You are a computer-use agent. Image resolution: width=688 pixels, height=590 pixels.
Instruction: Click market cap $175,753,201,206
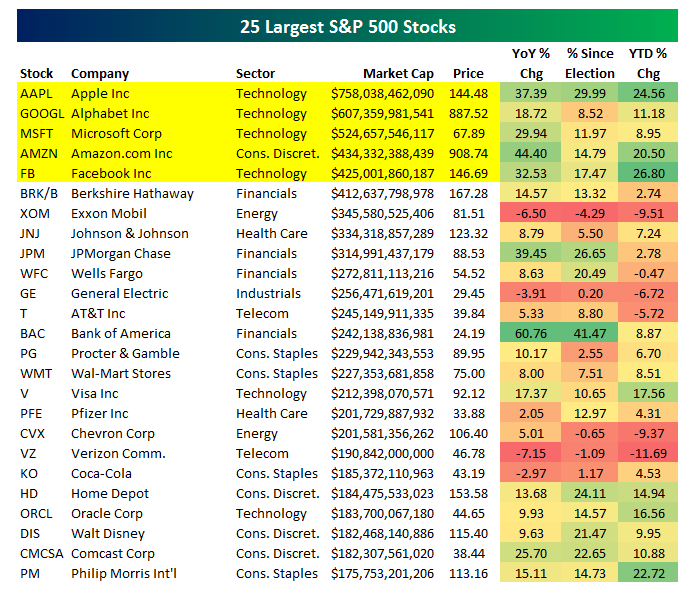[x=383, y=574]
